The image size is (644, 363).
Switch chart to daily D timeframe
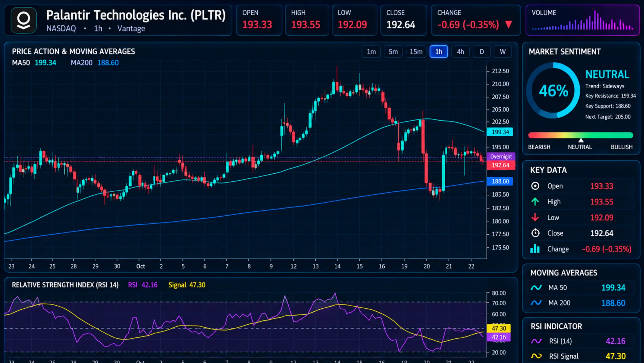click(482, 52)
